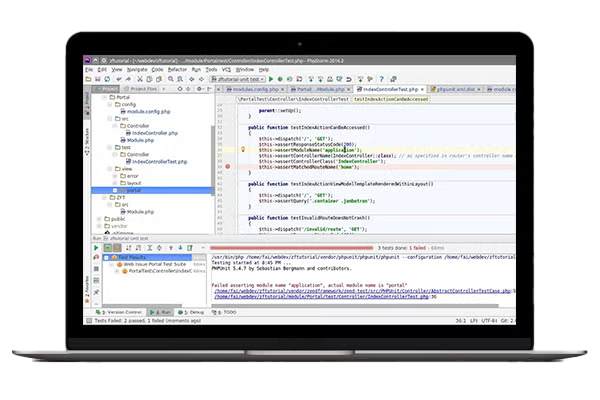Click the Open folder icon in toolbar
The image size is (600, 400).
(90, 78)
